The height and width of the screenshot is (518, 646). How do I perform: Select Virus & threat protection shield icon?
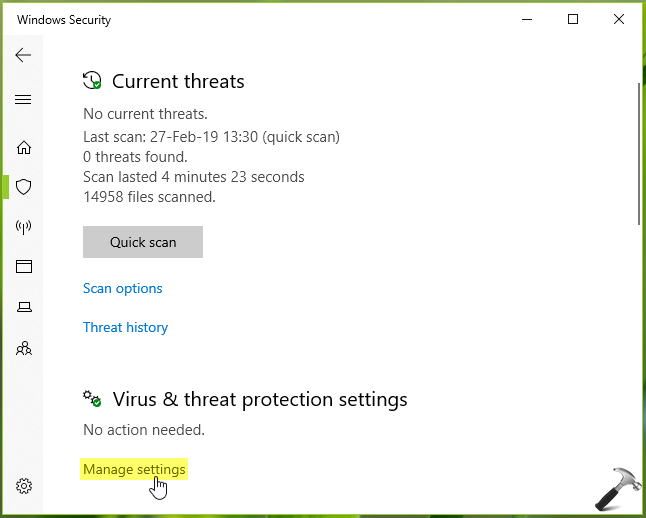24,187
